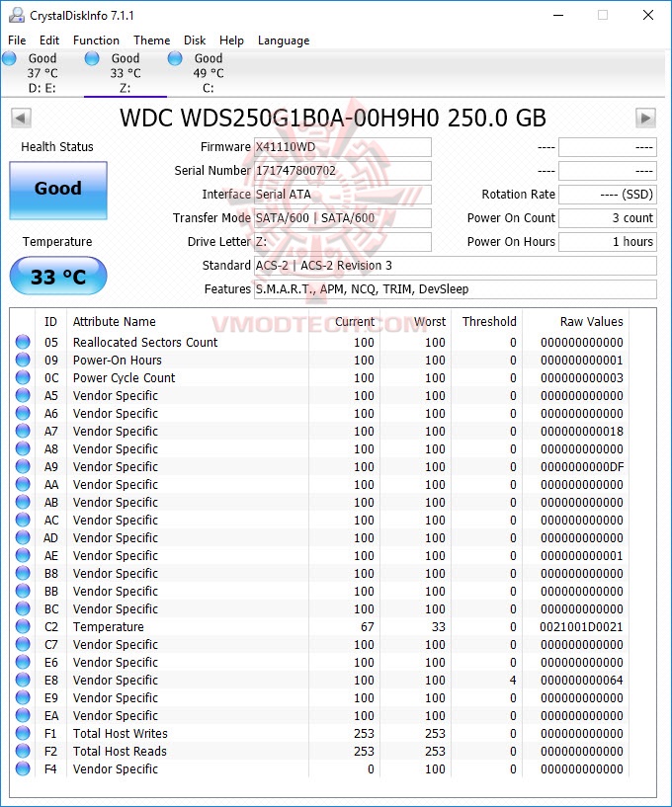Click status icon of attribute AD
672x807 pixels.
23,536
